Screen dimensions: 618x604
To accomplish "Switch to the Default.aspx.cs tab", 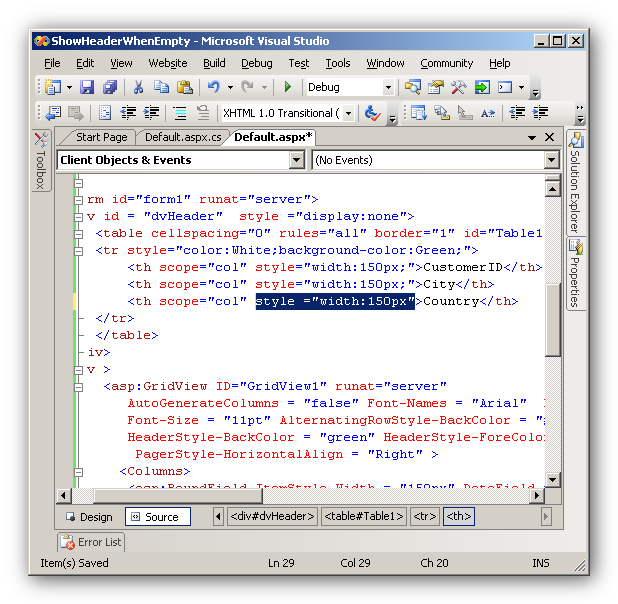I will pyautogui.click(x=183, y=137).
